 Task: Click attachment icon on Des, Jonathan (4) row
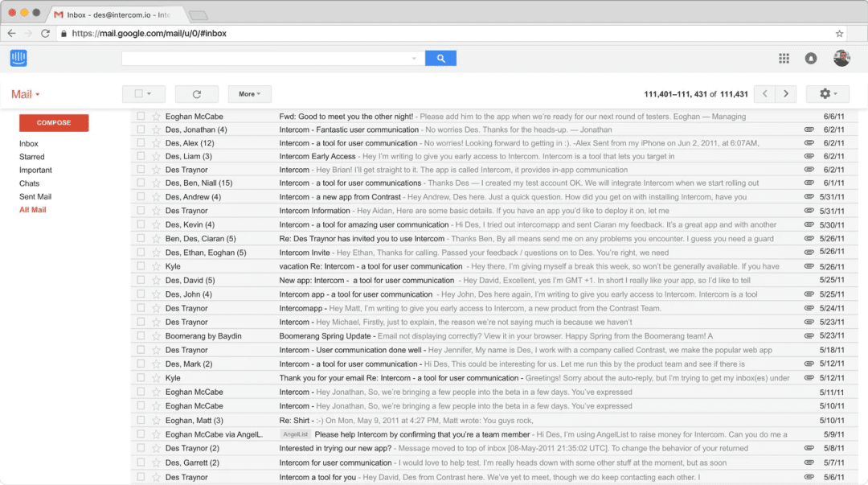(x=809, y=129)
